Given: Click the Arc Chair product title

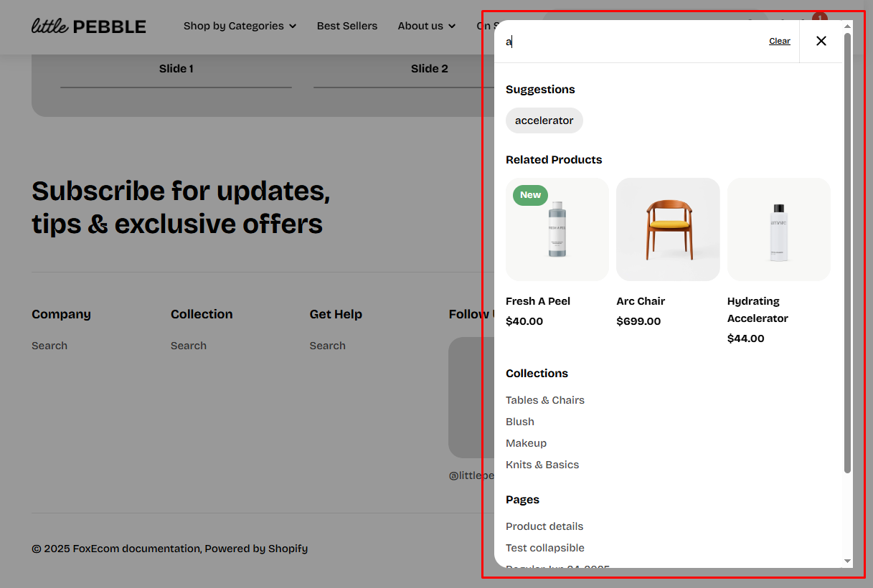Looking at the screenshot, I should tap(640, 301).
